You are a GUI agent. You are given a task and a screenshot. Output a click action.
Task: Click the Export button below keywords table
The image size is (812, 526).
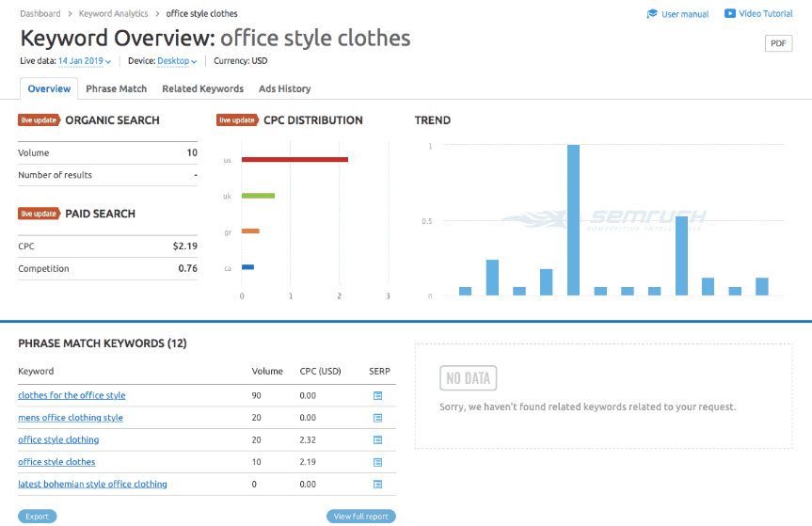38,517
